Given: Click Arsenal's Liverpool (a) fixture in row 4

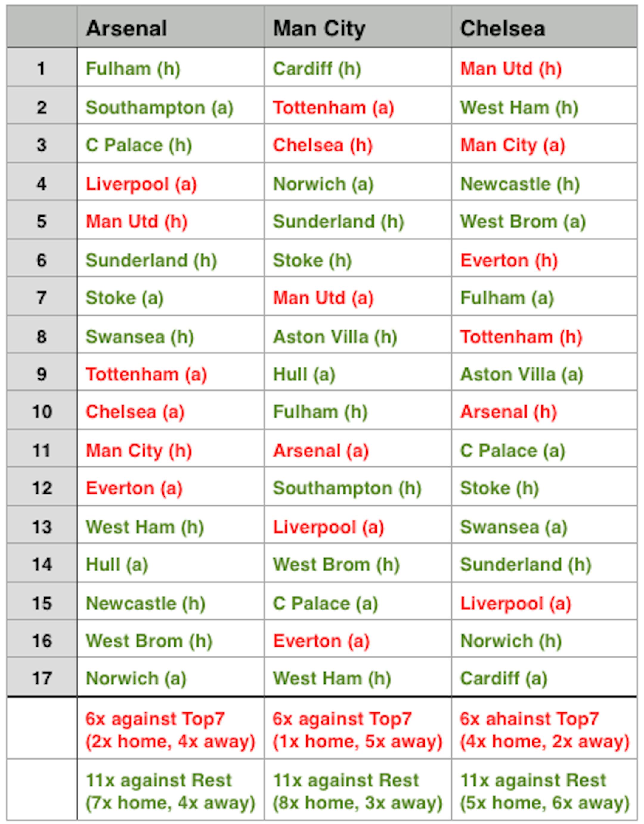Looking at the screenshot, I should (x=141, y=184).
